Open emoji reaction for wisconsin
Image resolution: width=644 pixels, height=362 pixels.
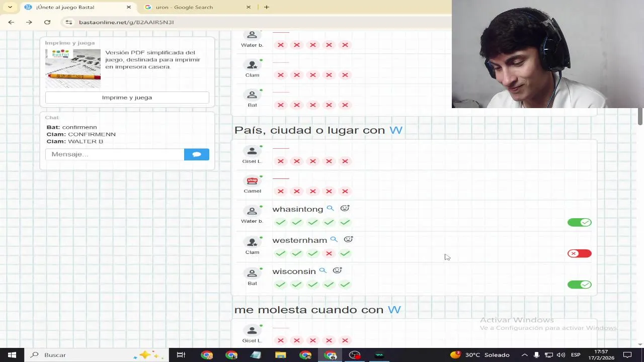[x=337, y=270]
